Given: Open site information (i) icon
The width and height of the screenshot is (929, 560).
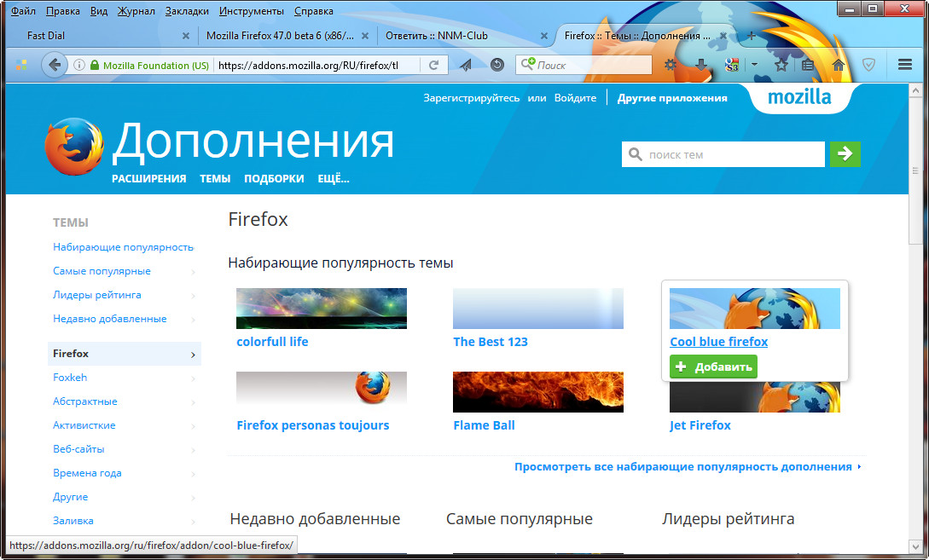Looking at the screenshot, I should click(78, 65).
